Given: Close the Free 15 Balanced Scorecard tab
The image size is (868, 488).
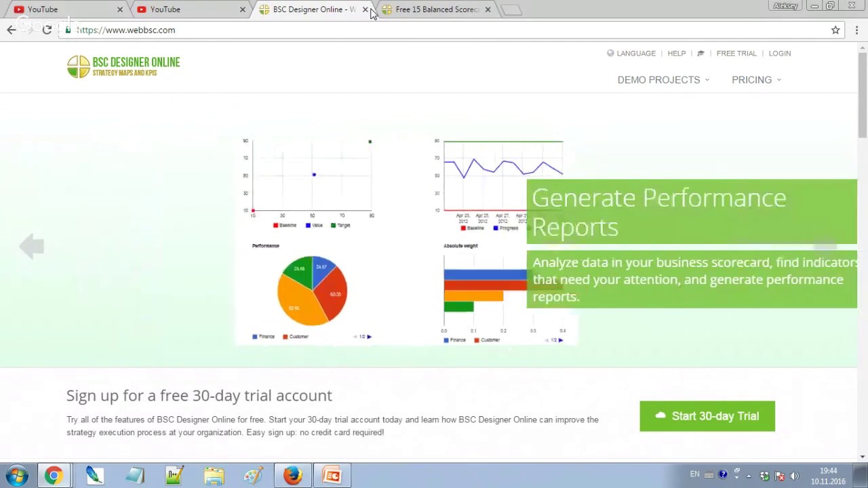Looking at the screenshot, I should pyautogui.click(x=488, y=9).
